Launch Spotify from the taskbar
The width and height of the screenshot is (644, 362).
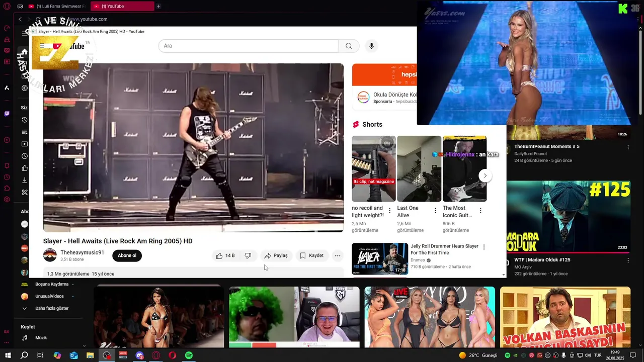(x=189, y=355)
